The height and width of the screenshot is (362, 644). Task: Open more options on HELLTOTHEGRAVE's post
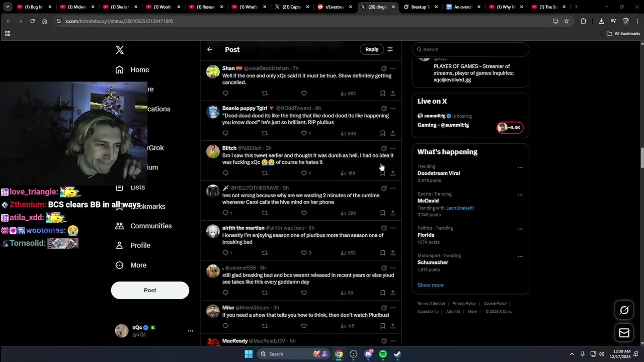[x=393, y=188]
